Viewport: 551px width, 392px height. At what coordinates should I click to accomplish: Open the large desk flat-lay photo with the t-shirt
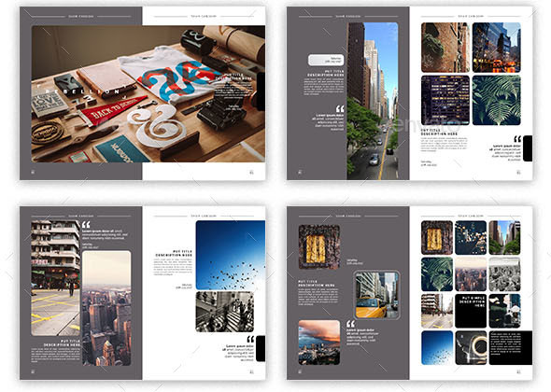[x=148, y=93]
